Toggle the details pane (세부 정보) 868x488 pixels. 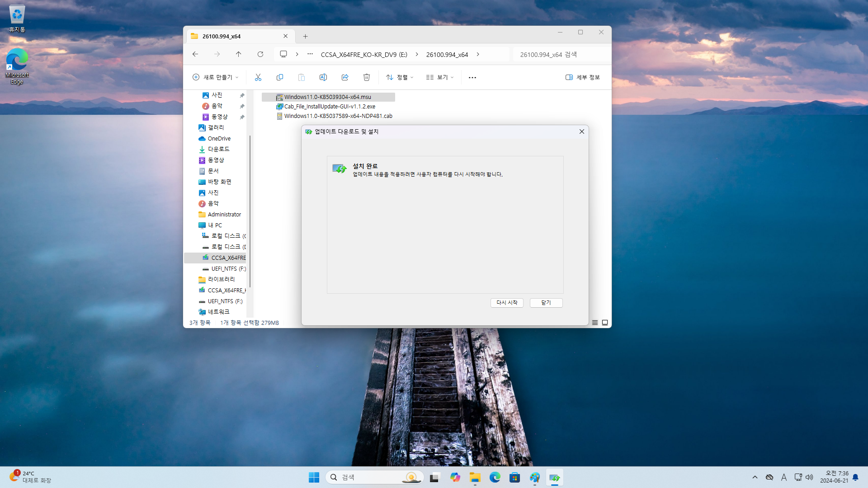(582, 77)
